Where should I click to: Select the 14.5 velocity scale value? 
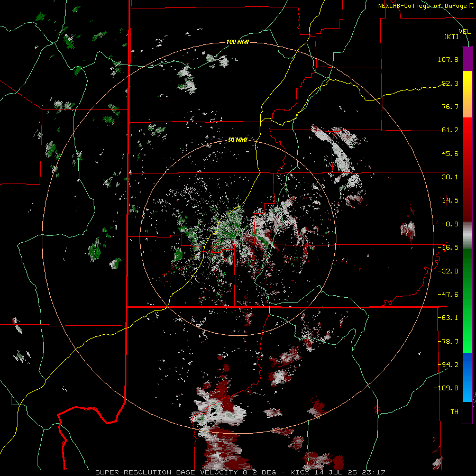pos(450,200)
